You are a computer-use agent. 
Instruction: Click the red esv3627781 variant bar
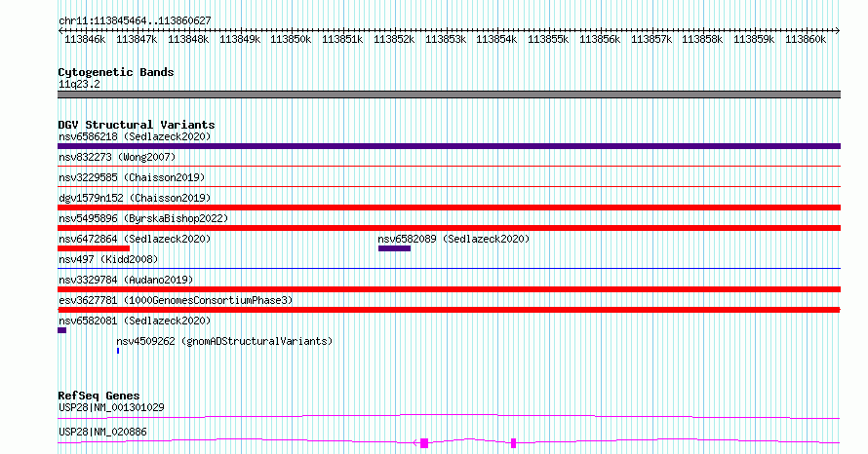tap(449, 310)
